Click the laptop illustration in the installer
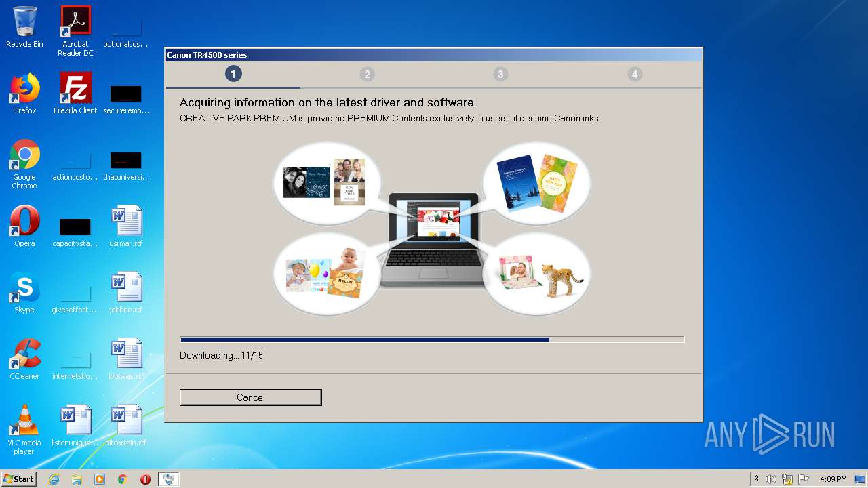The width and height of the screenshot is (868, 488). point(433,239)
